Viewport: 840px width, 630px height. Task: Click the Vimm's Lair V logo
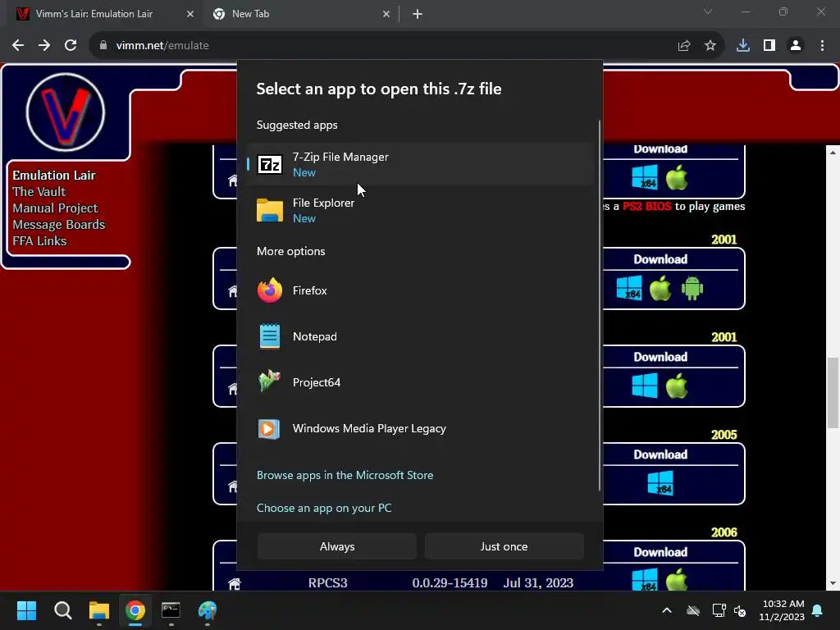coord(66,112)
